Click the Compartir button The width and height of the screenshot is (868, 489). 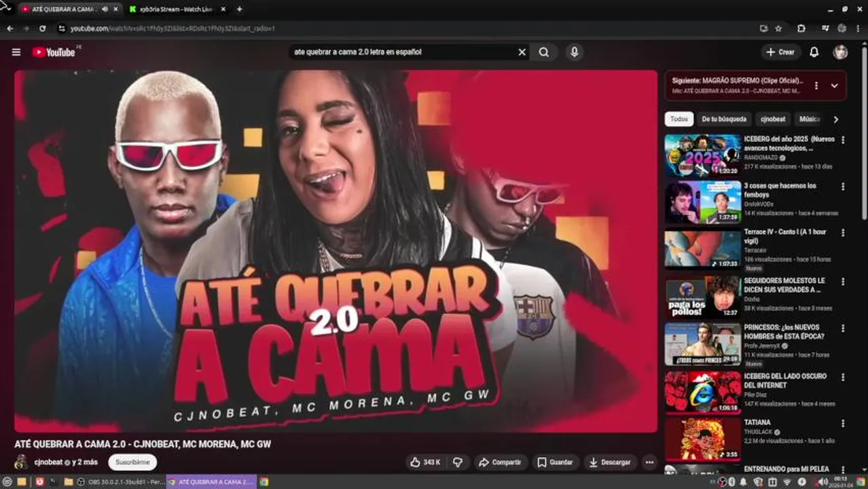click(x=500, y=462)
